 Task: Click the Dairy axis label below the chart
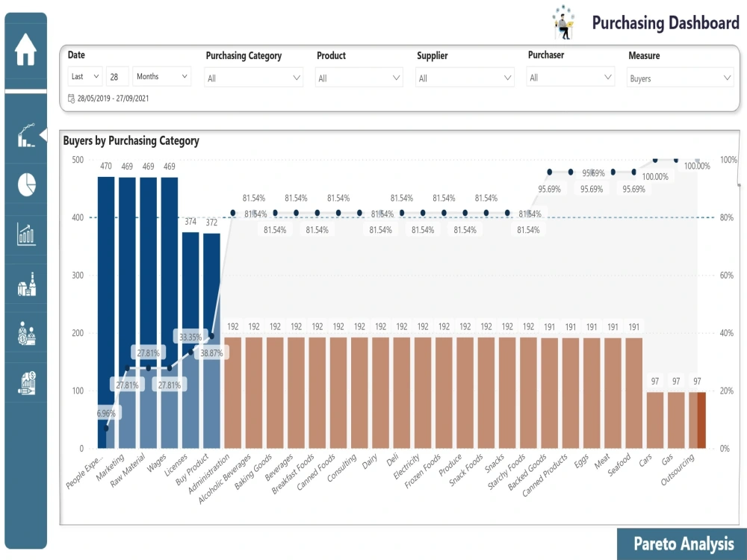click(368, 461)
